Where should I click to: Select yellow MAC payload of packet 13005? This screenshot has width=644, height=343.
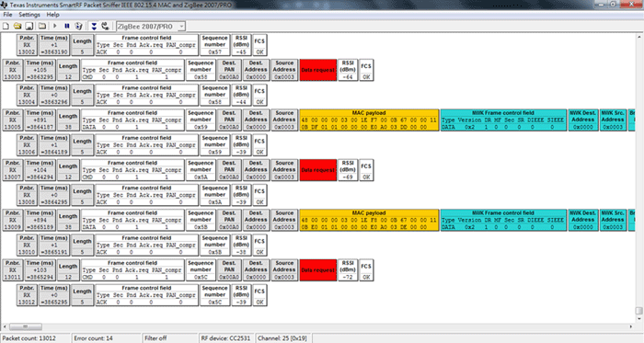(369, 120)
